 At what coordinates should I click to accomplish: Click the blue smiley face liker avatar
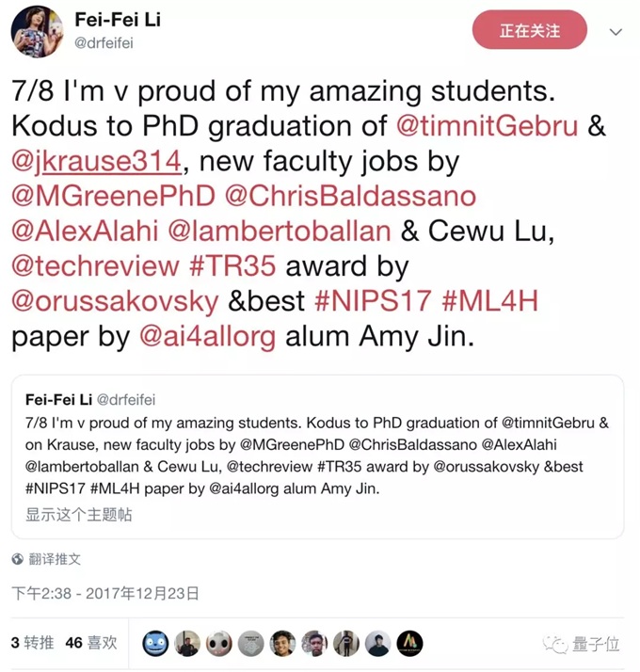[155, 643]
